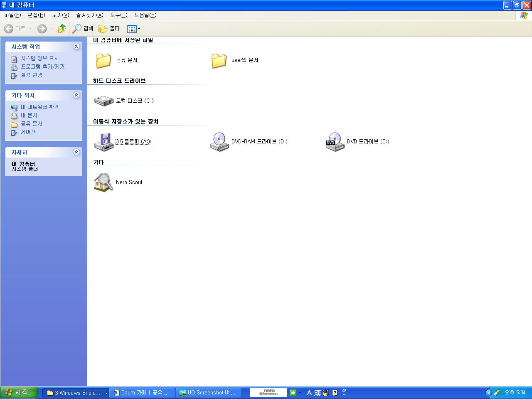532x399 pixels.
Task: Open the Local Disk (C:) drive icon
Action: [103, 101]
